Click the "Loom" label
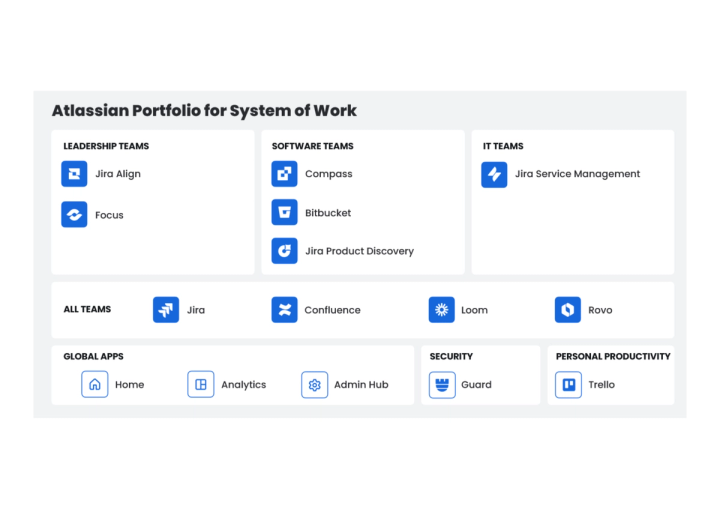720x509 pixels. 474,310
